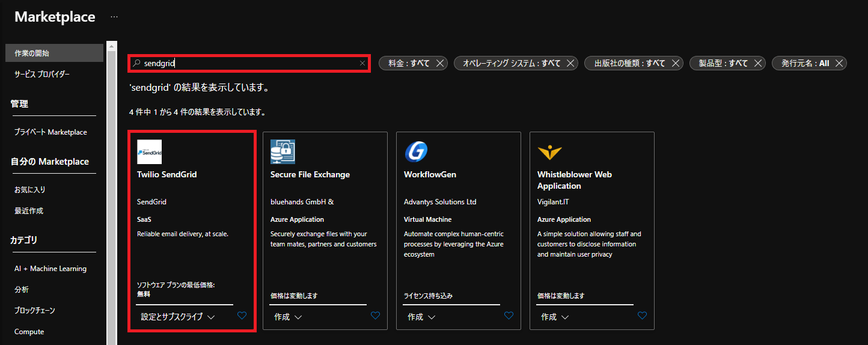Viewport: 868px width, 345px height.
Task: Favorite Secure File Exchange with heart icon
Action: [375, 316]
